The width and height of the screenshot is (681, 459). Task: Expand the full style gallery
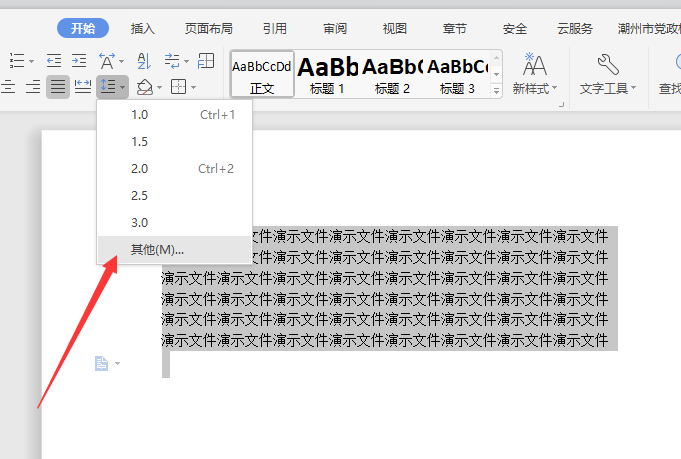tap(496, 91)
